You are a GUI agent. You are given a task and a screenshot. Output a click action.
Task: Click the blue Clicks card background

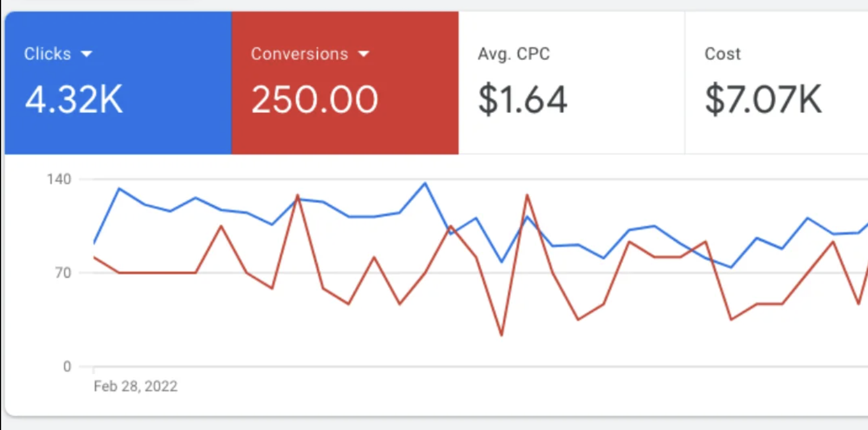(170, 130)
